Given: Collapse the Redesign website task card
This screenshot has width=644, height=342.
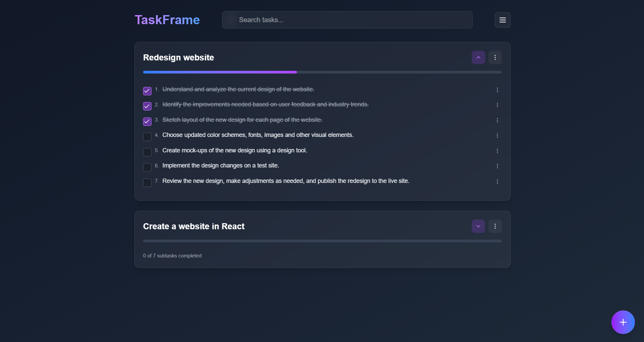Looking at the screenshot, I should coord(478,57).
